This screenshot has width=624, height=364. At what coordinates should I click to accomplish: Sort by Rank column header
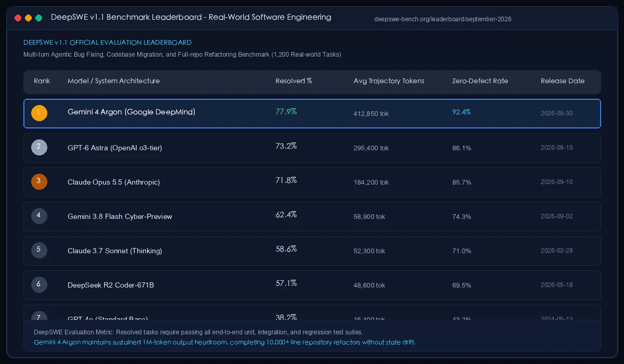pyautogui.click(x=42, y=81)
